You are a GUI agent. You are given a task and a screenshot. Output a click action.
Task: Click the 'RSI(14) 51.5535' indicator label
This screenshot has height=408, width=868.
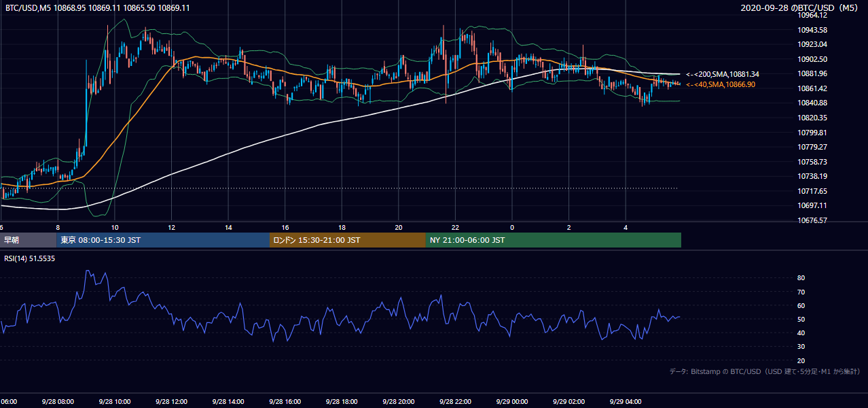(30, 258)
